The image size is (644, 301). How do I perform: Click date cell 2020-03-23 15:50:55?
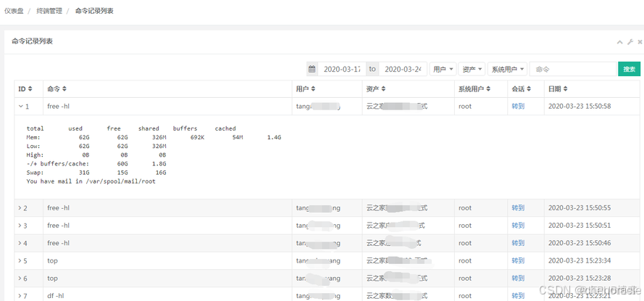(x=580, y=207)
